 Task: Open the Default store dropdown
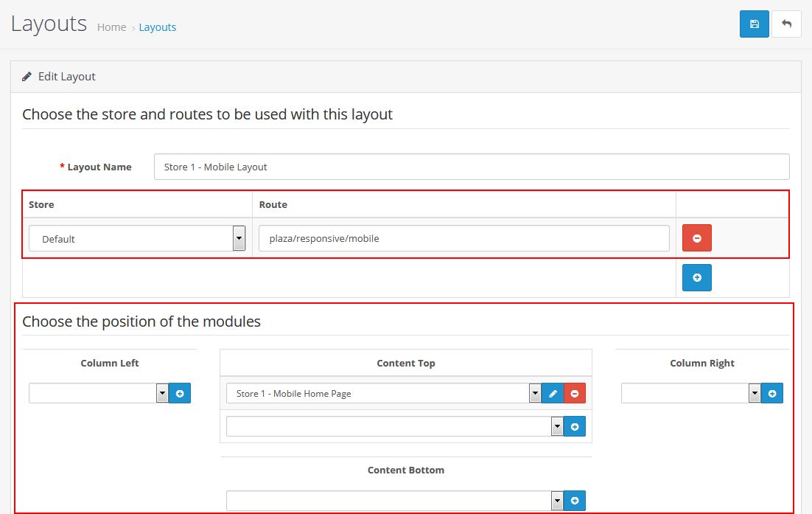[x=137, y=238]
